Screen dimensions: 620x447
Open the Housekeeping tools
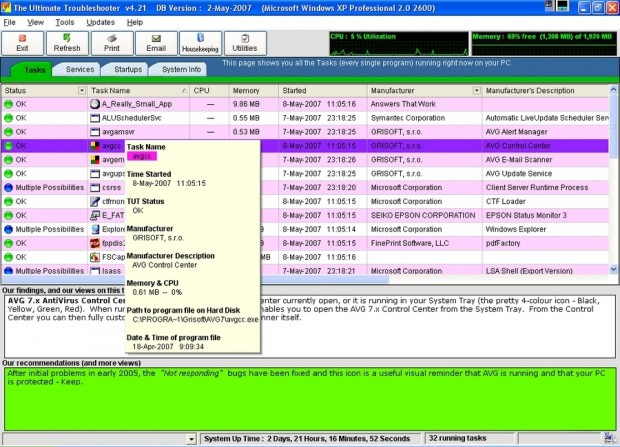coord(200,43)
